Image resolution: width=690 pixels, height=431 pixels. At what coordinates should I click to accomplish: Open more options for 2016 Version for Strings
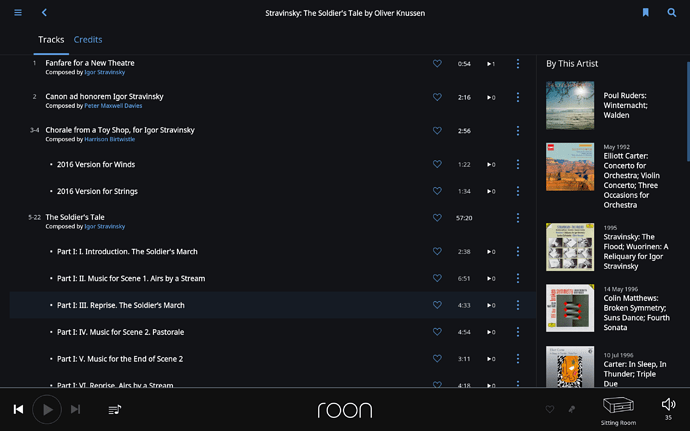point(518,191)
